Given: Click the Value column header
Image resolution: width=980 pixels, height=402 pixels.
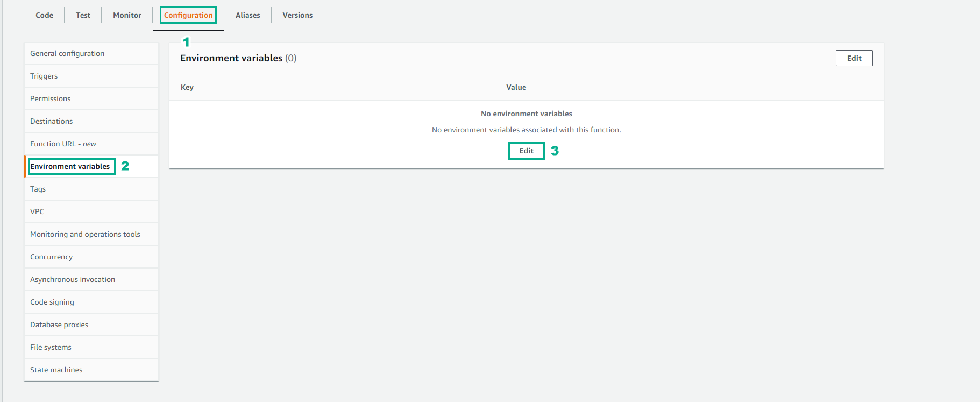Looking at the screenshot, I should tap(516, 87).
